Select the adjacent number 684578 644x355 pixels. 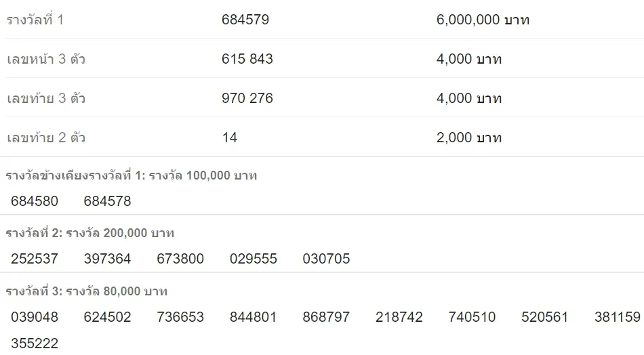click(x=107, y=201)
